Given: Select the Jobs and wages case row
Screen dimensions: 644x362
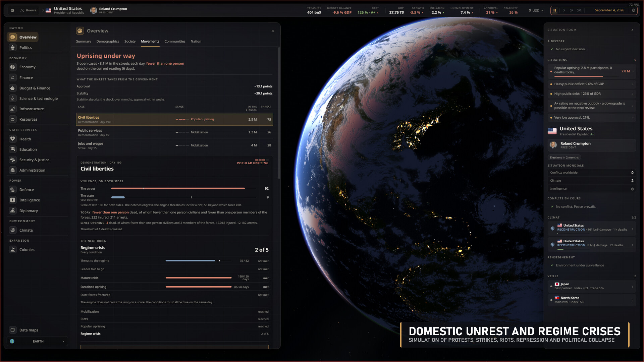Looking at the screenshot, I should 174,145.
